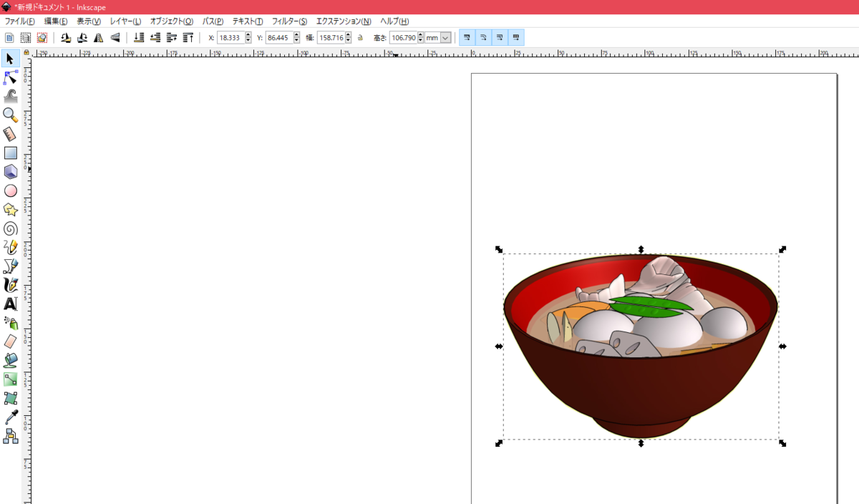The height and width of the screenshot is (504, 859).
Task: Choose the Rectangle tool
Action: [10, 152]
